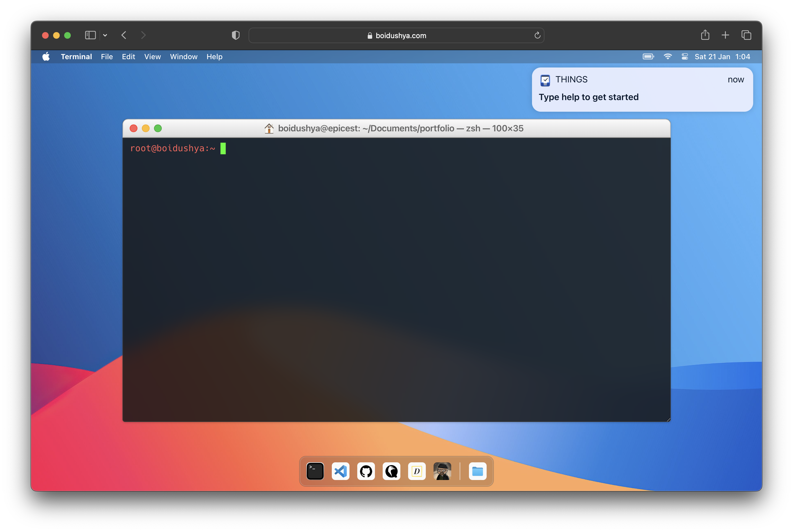Click the THINGS notification banner
The height and width of the screenshot is (532, 793).
click(x=642, y=90)
